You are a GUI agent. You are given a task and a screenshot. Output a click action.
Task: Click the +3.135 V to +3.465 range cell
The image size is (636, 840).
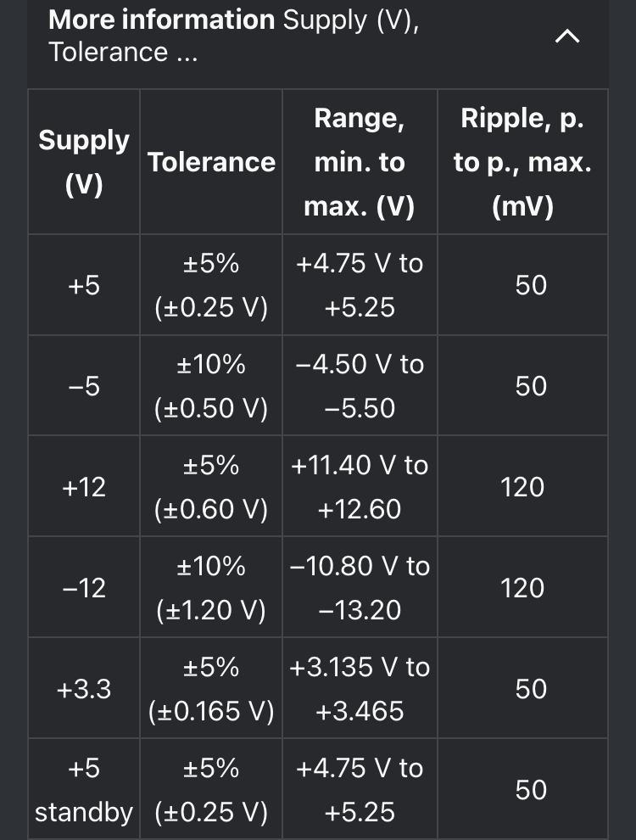coord(360,688)
